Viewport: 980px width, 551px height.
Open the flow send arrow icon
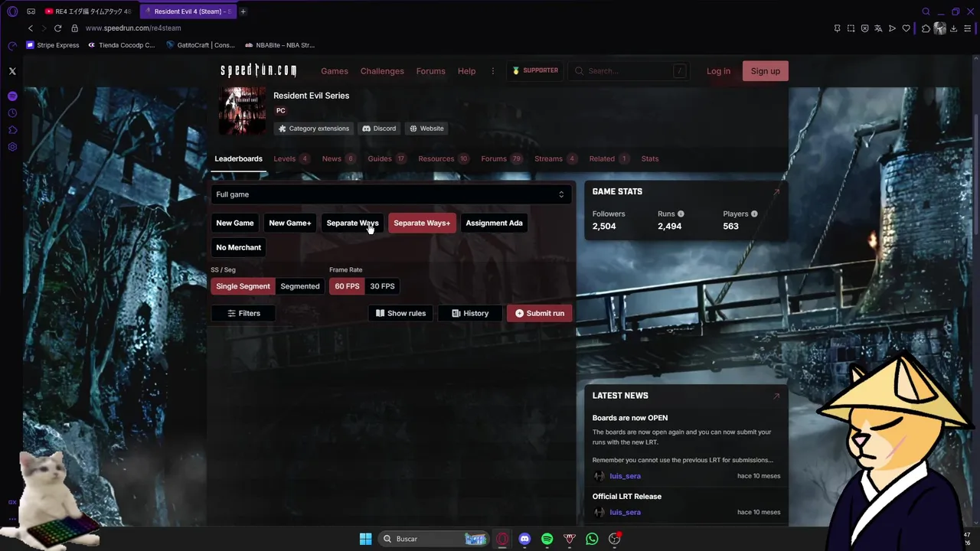pos(892,28)
